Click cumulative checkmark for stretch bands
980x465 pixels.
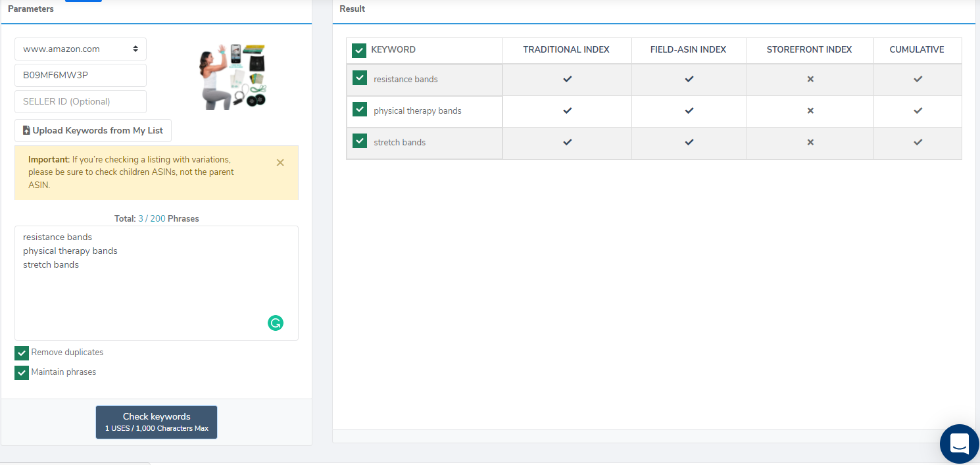(918, 142)
